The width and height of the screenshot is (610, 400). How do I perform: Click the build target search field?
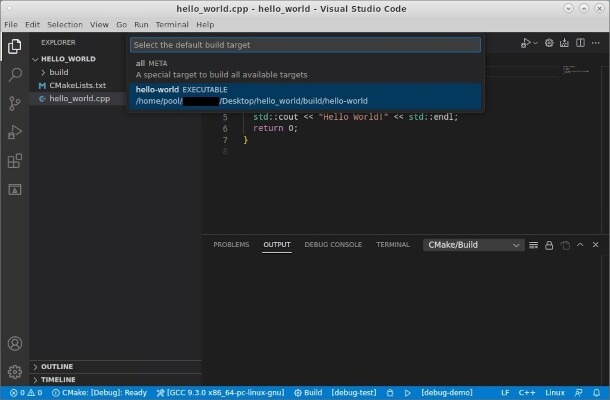(305, 45)
